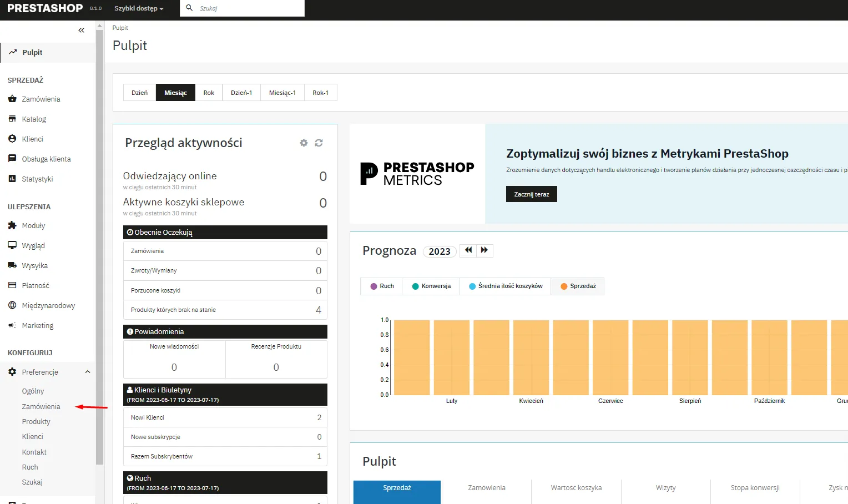
Task: Select the Rok period tab
Action: click(209, 93)
